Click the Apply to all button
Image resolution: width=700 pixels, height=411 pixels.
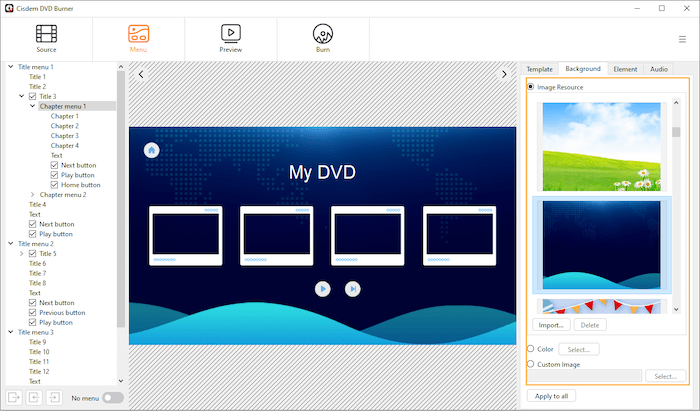pyautogui.click(x=551, y=396)
